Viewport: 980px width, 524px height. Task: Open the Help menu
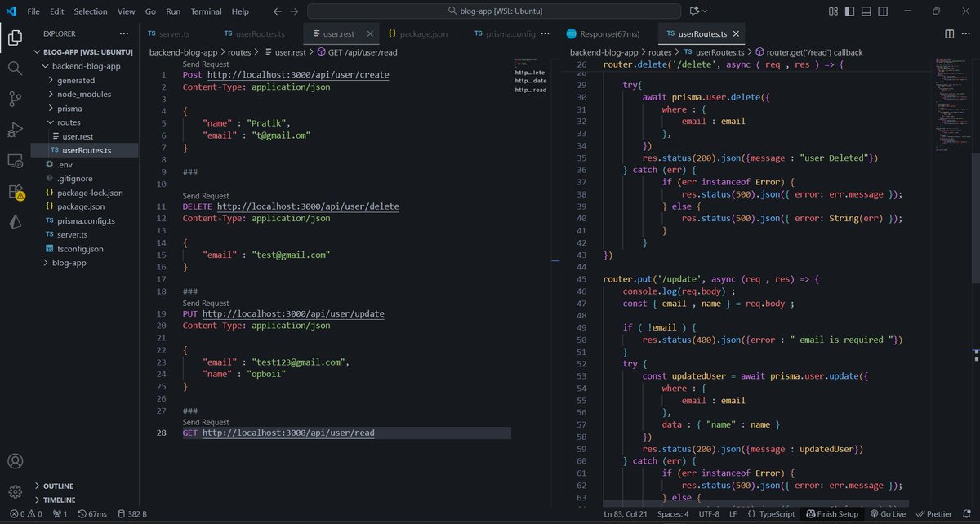(x=240, y=11)
